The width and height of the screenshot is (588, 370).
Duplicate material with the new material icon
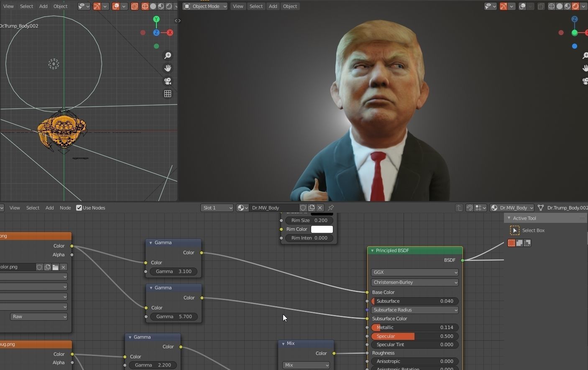312,208
